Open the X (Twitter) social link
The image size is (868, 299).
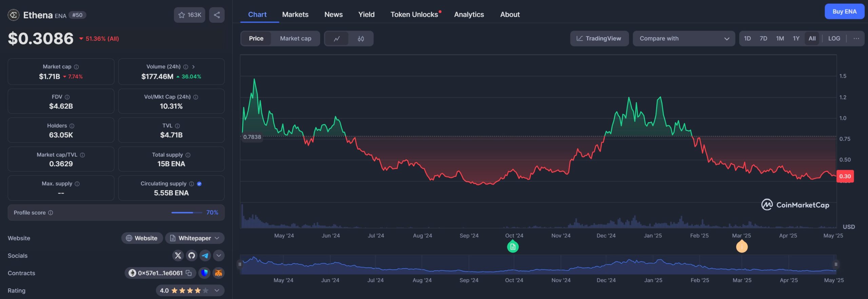coord(178,256)
